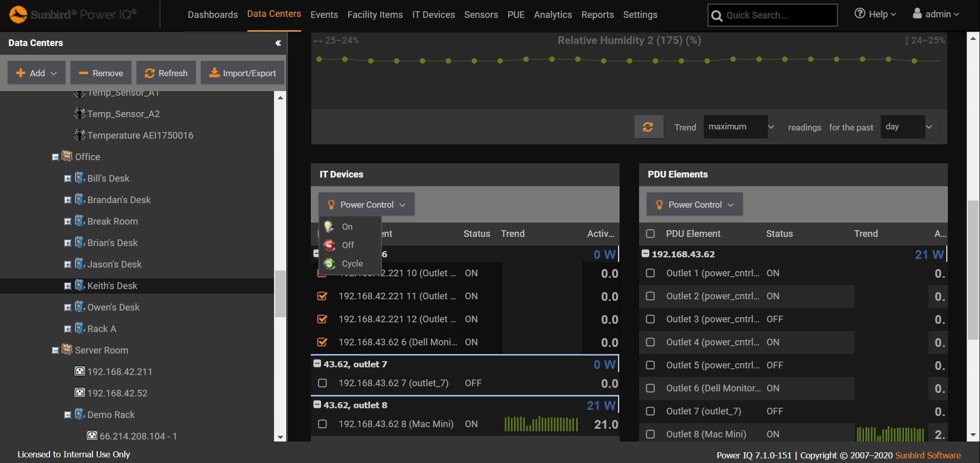The height and width of the screenshot is (463, 980).
Task: Choose Off from the Power Control dropdown
Action: [347, 245]
